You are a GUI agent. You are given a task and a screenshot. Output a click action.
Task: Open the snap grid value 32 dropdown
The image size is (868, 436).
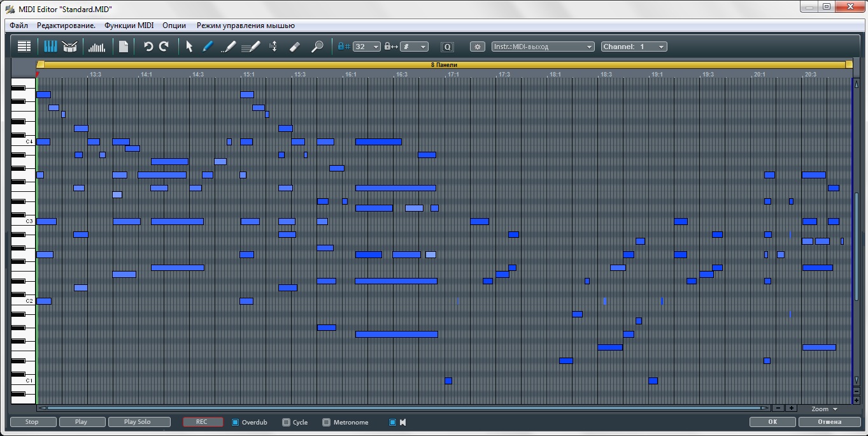click(367, 47)
